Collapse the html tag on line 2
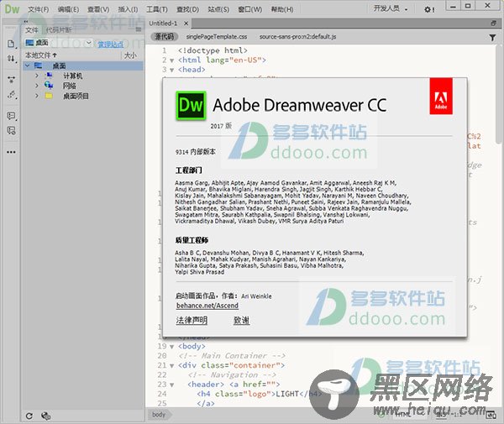Viewport: 504px width, 424px height. click(171, 60)
